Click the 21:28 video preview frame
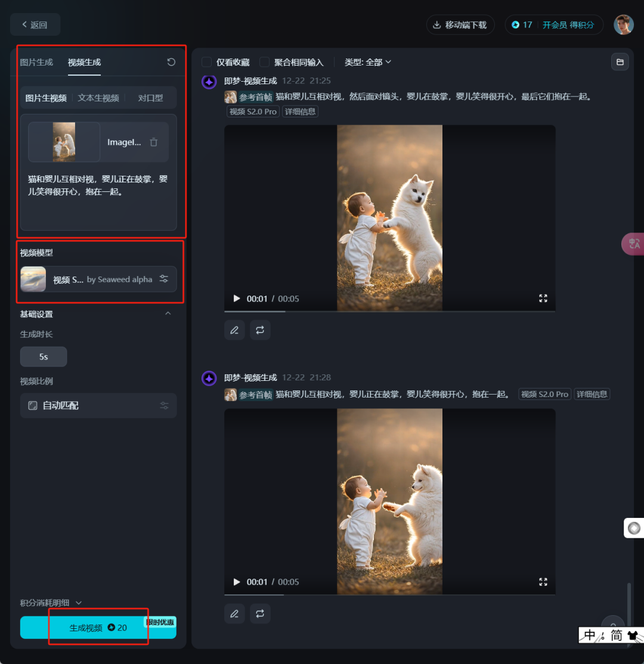Viewport: 644px width, 664px height. pos(390,501)
